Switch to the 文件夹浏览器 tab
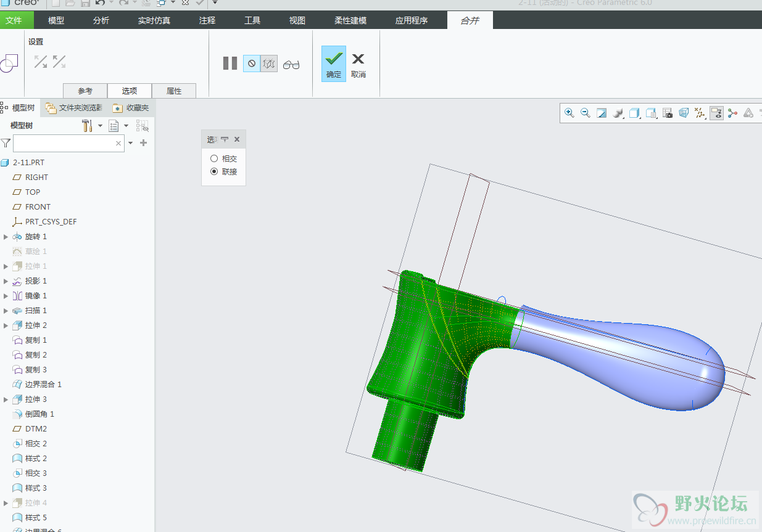This screenshot has width=762, height=532. tap(73, 108)
